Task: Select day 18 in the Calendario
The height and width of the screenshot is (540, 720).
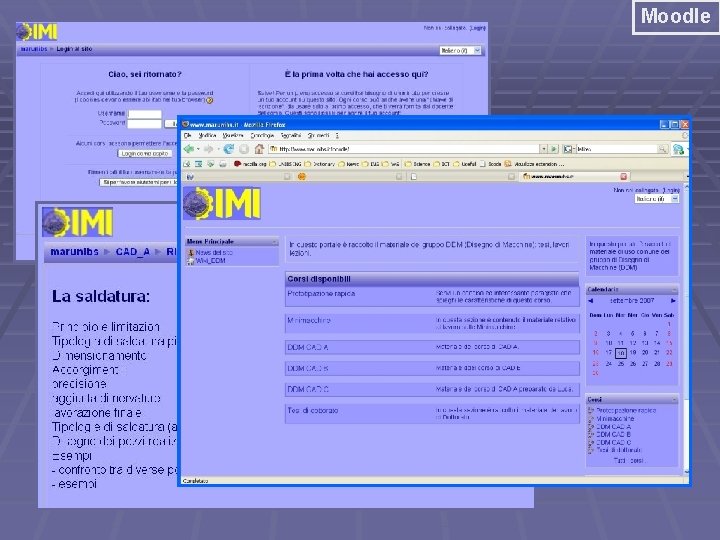Action: (x=620, y=353)
